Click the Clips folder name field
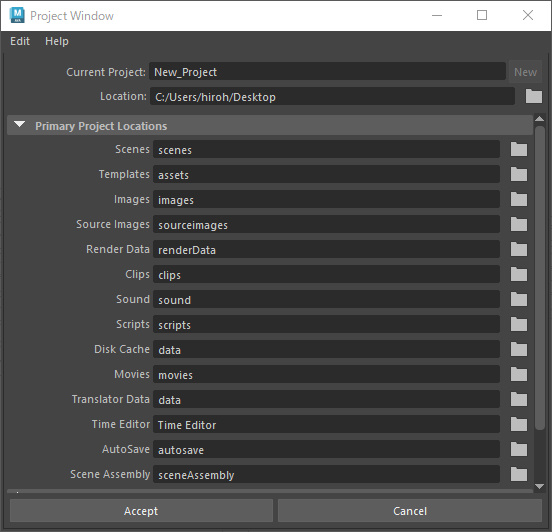552x532 pixels. click(x=326, y=274)
